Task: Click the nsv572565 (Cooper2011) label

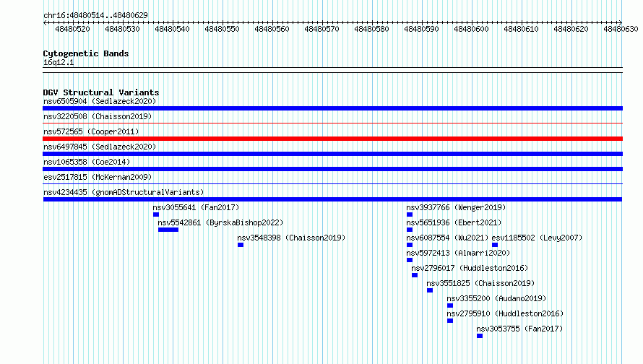Action: click(x=91, y=131)
